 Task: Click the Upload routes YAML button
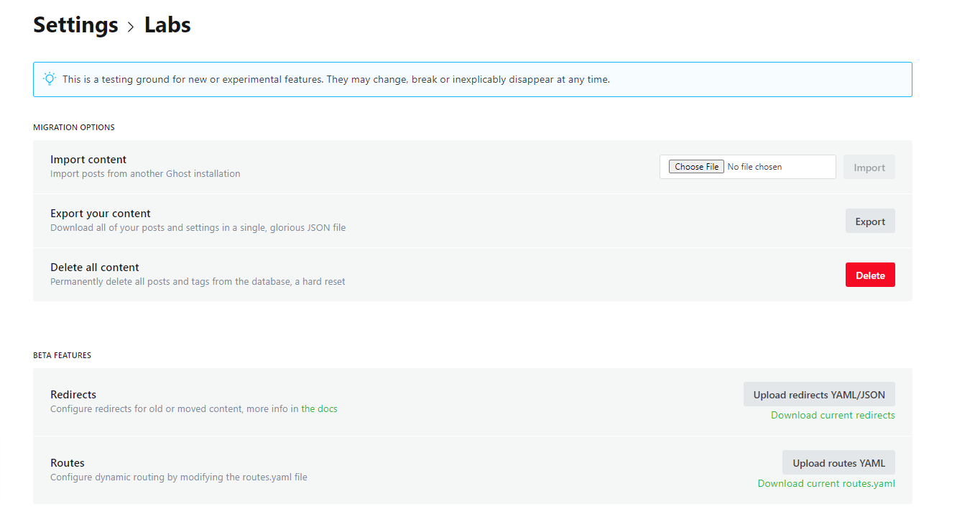(838, 463)
